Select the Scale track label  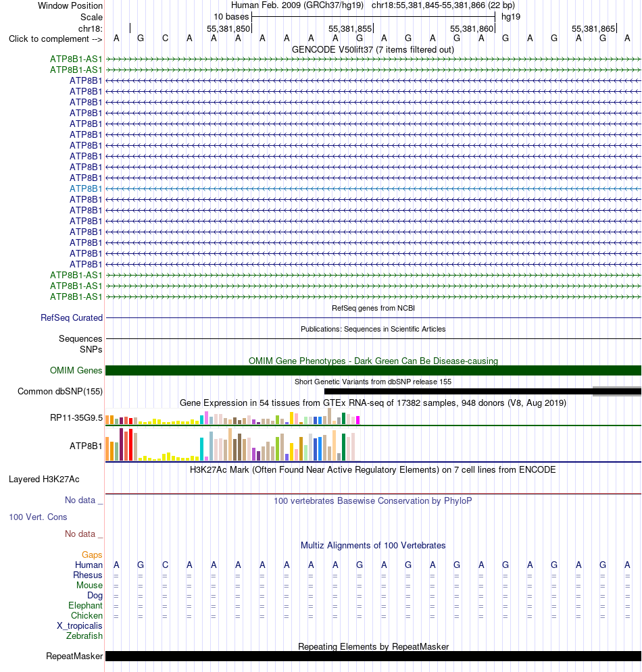click(91, 17)
